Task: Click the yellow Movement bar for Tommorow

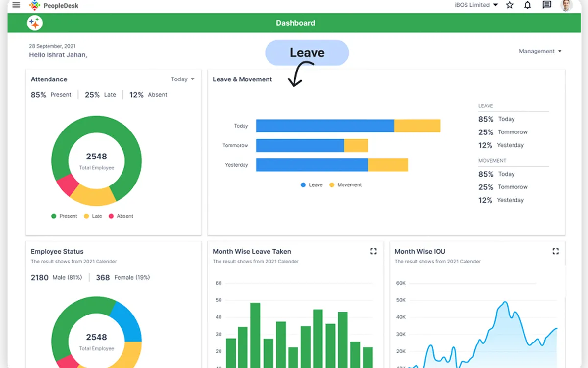Action: click(x=356, y=146)
